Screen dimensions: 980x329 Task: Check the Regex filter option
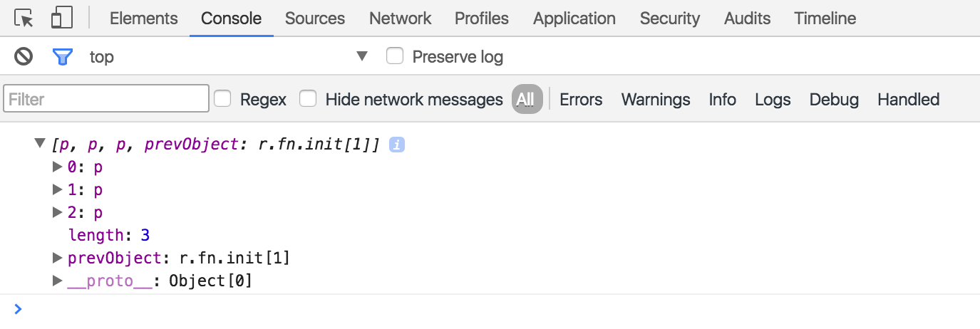pos(223,99)
